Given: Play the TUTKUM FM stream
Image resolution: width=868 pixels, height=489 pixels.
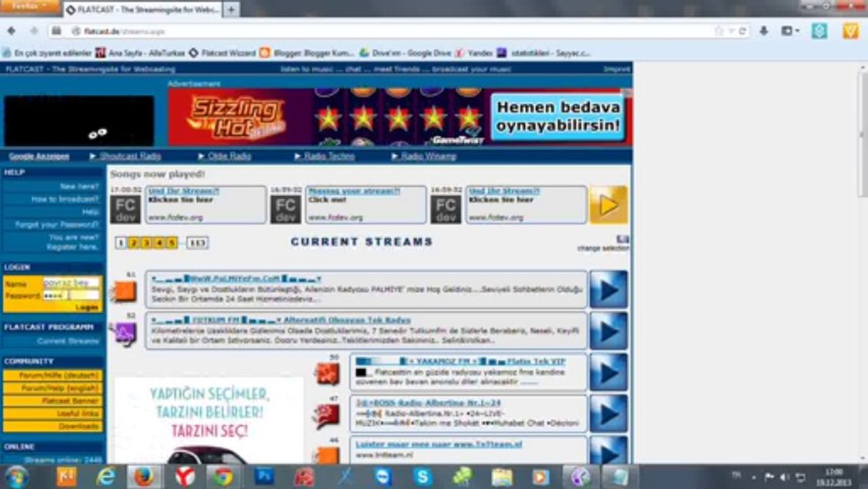Looking at the screenshot, I should [609, 331].
